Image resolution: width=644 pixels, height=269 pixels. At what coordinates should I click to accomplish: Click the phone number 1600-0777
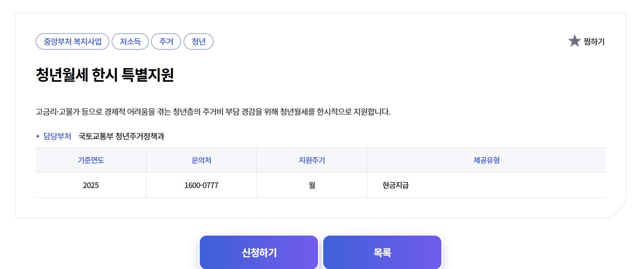pyautogui.click(x=201, y=185)
